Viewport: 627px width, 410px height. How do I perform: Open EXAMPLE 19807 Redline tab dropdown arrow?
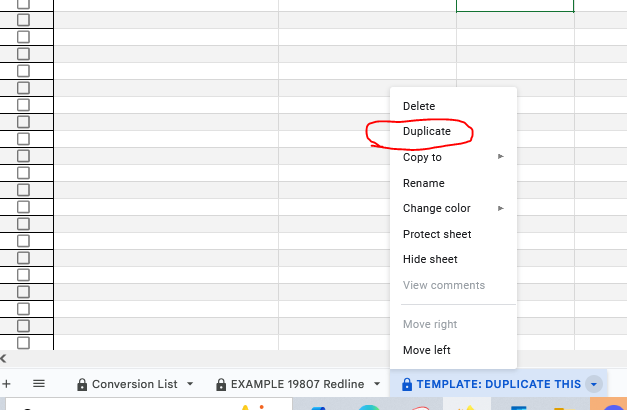tap(377, 384)
